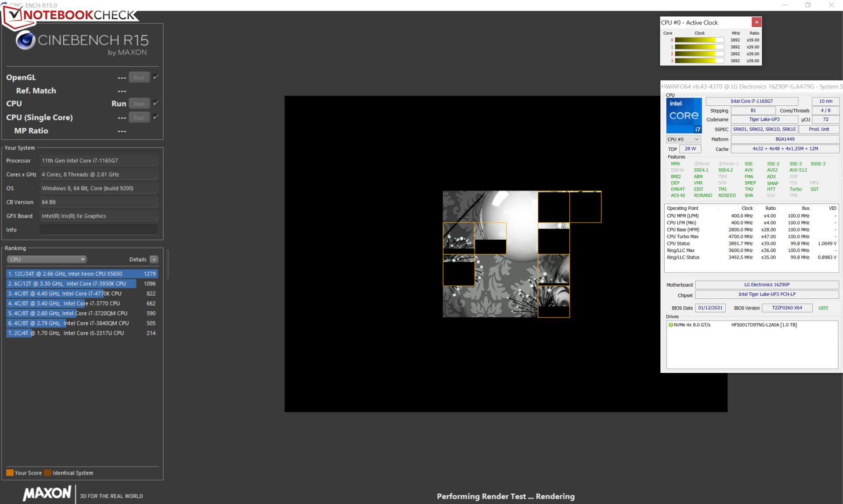
Task: Click the Info input field
Action: click(98, 230)
